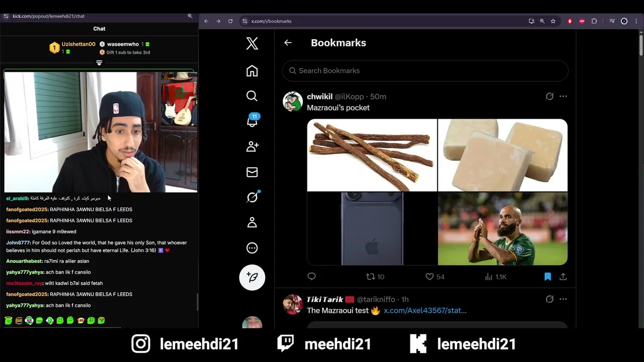Viewport: 644px width, 362px height.
Task: Click the Grok icon on chwikil's post
Action: [x=549, y=96]
